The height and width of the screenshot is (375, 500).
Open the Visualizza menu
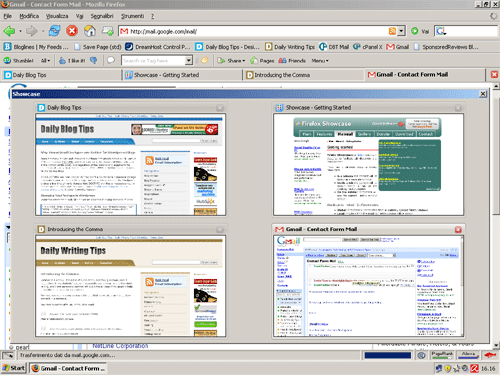[57, 16]
